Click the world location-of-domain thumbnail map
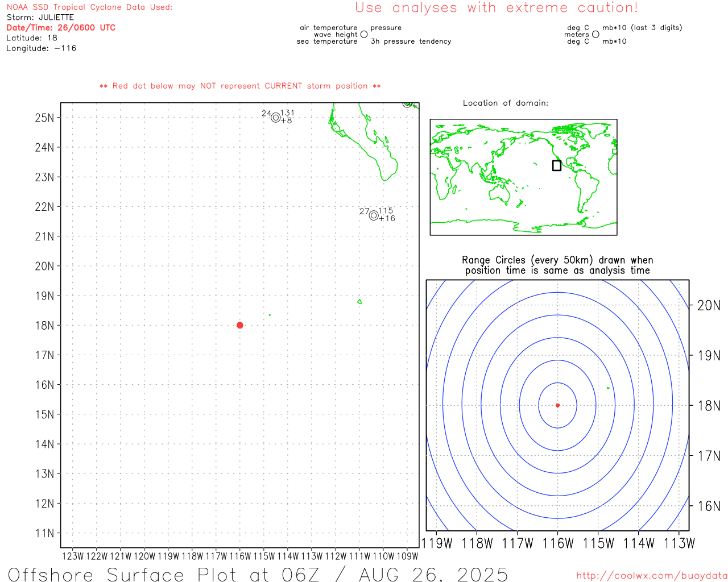 (523, 177)
